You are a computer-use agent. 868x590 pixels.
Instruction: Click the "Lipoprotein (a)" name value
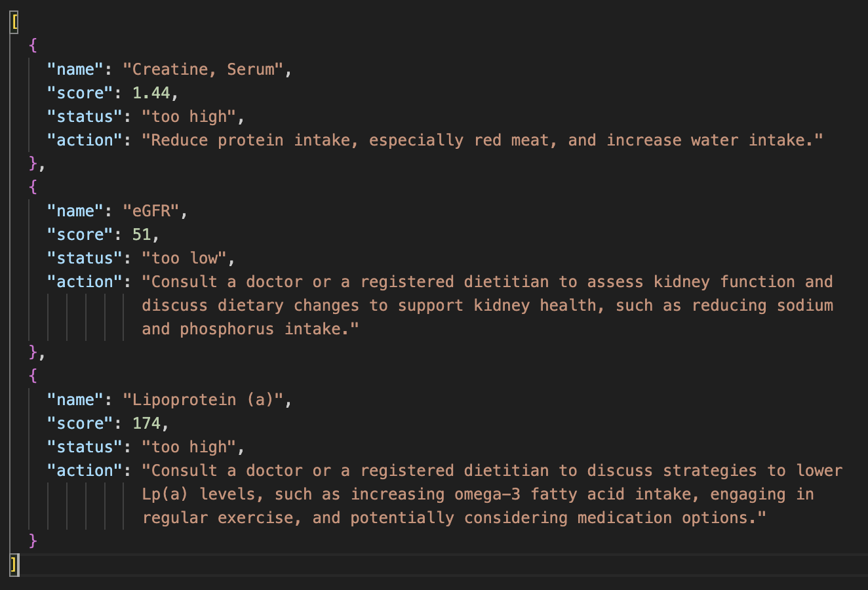(207, 400)
